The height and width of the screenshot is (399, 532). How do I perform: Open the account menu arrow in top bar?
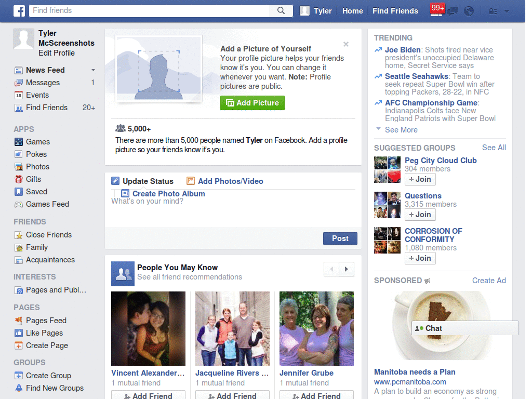[x=507, y=11]
